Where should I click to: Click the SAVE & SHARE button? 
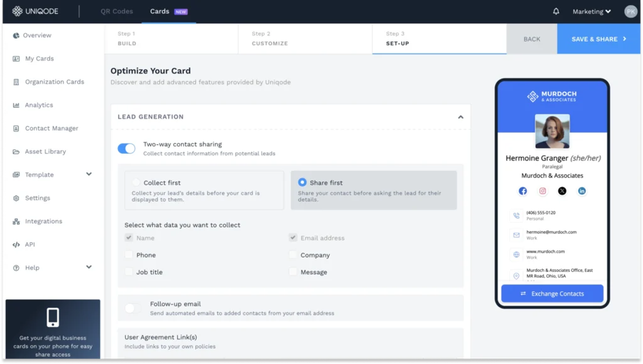pyautogui.click(x=598, y=39)
